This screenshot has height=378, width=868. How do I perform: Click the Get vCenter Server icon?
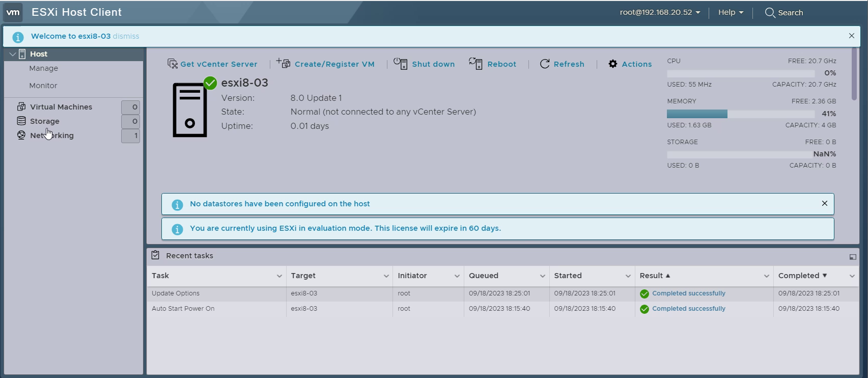pos(173,64)
